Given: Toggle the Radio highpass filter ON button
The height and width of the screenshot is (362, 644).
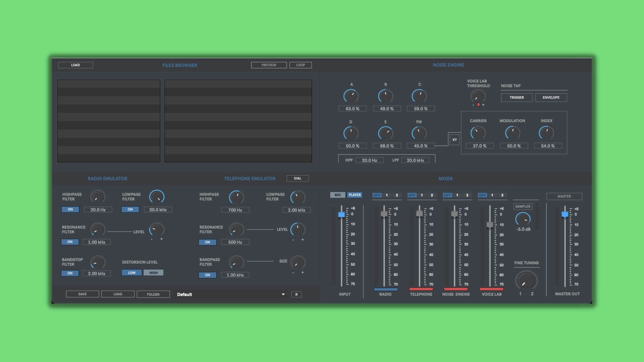Looking at the screenshot, I should (x=70, y=209).
